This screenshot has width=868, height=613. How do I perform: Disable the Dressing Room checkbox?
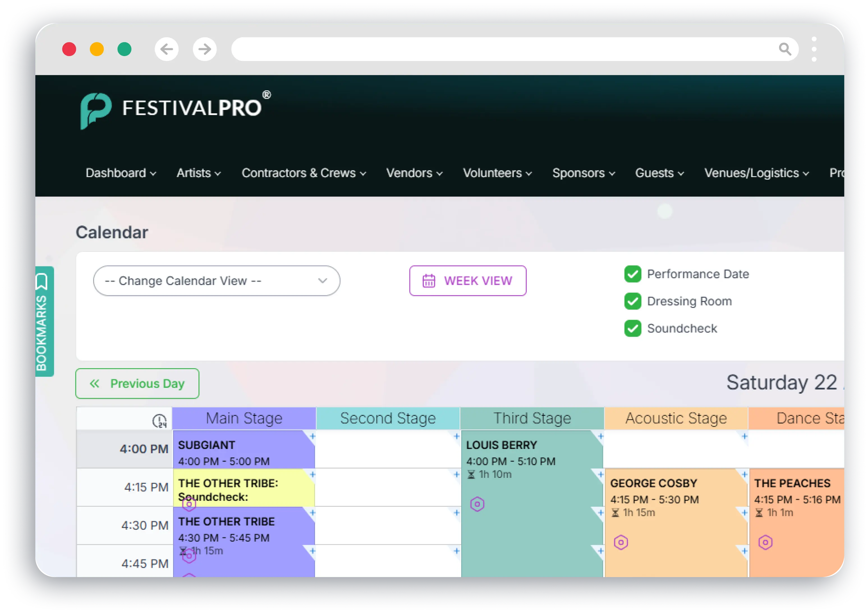(632, 301)
